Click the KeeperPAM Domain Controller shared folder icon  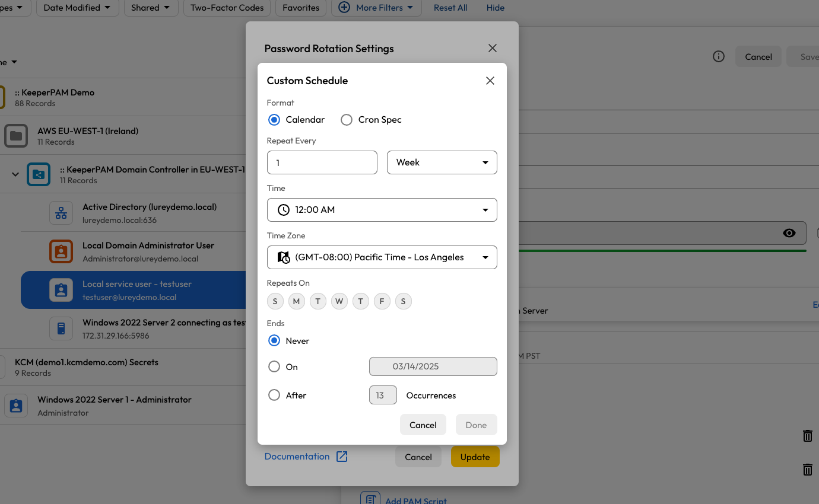39,174
